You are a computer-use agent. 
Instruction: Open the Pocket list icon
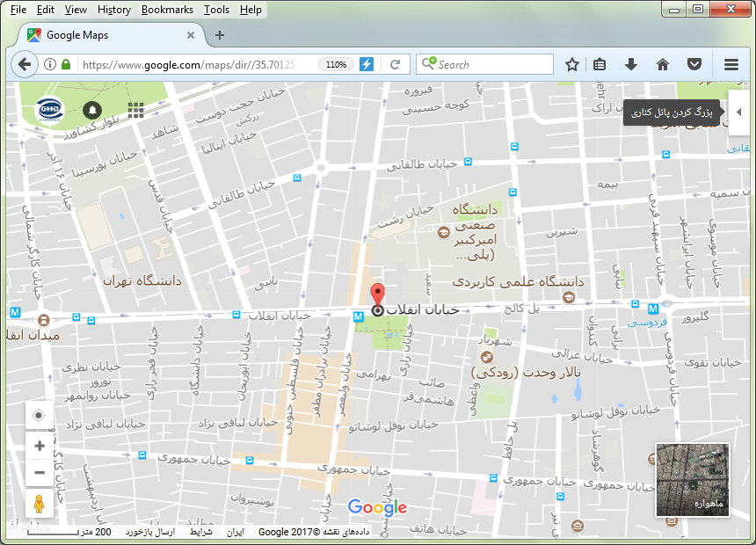pos(694,64)
